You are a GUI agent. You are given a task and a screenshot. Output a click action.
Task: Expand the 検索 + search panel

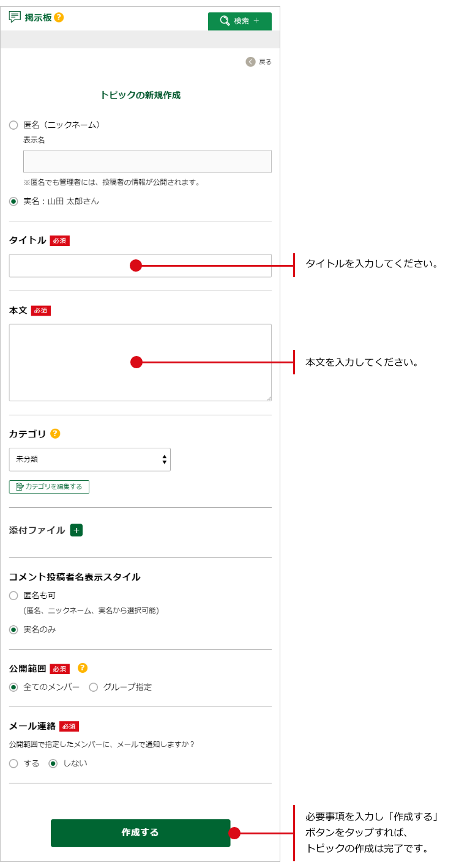240,21
